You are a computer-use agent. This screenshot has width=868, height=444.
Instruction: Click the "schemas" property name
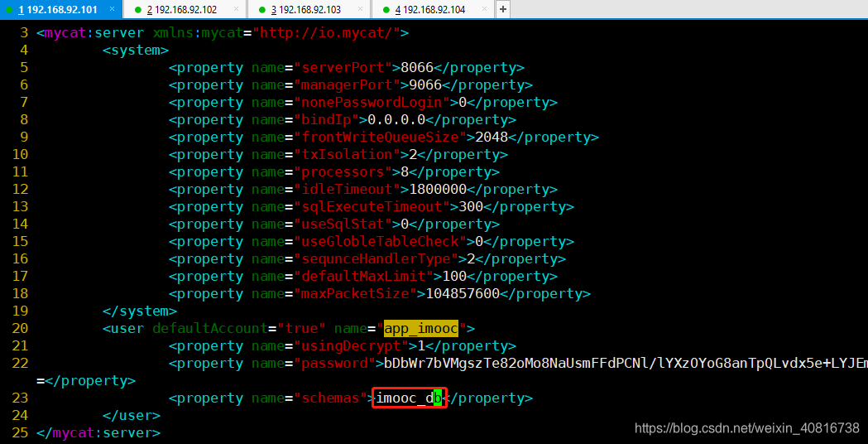point(330,398)
